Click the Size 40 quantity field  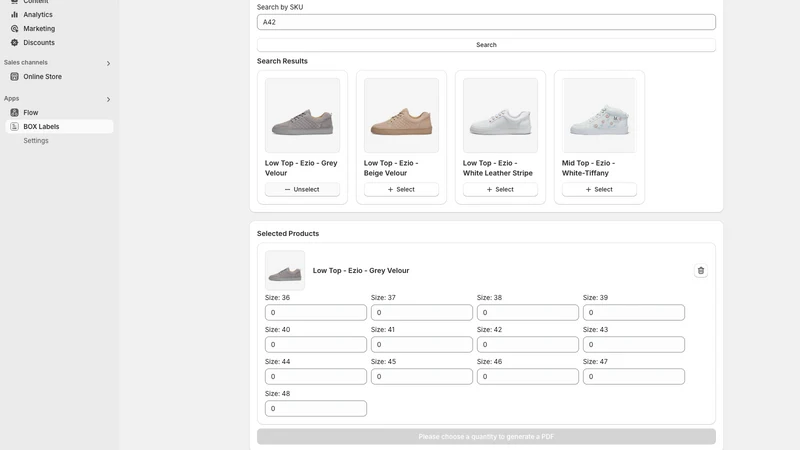coord(315,344)
